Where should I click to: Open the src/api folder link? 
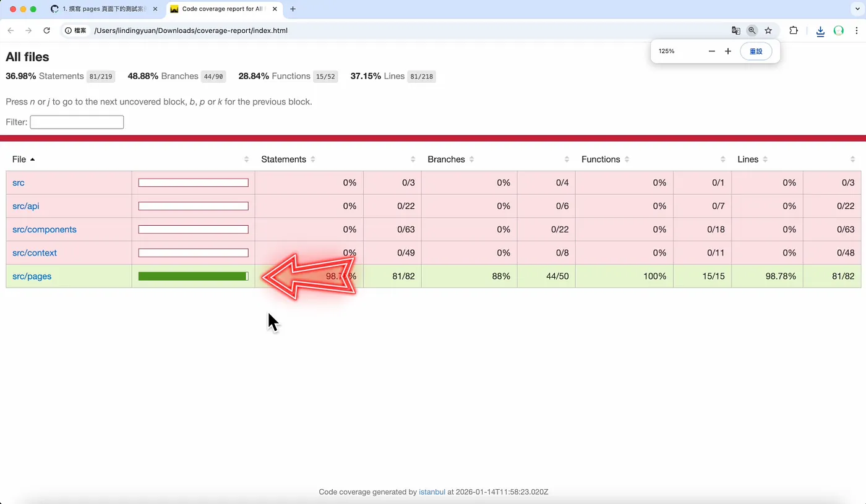tap(26, 206)
